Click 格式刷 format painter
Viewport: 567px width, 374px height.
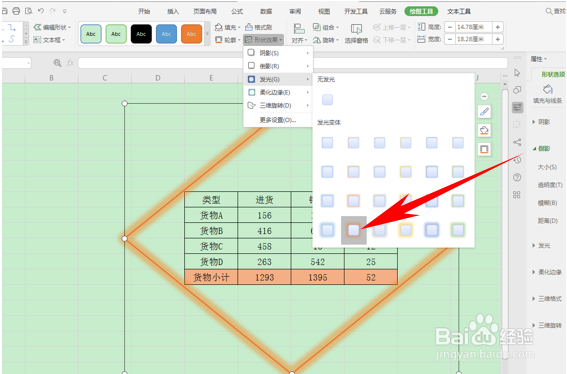tap(259, 27)
